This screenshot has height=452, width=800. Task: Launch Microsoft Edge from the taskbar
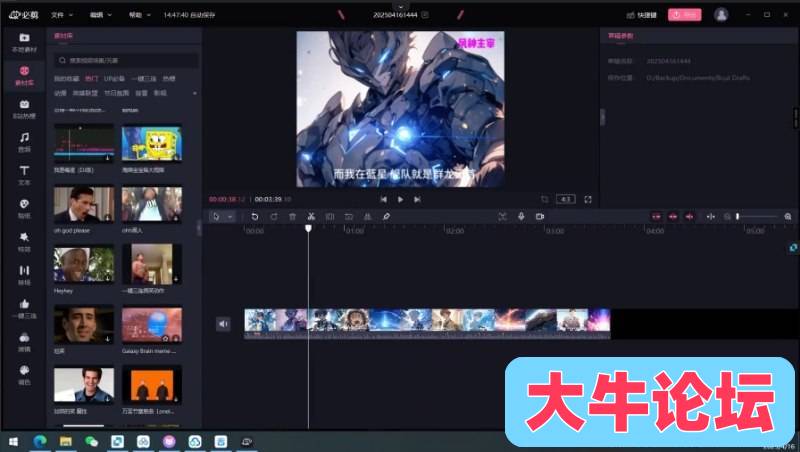(40, 442)
